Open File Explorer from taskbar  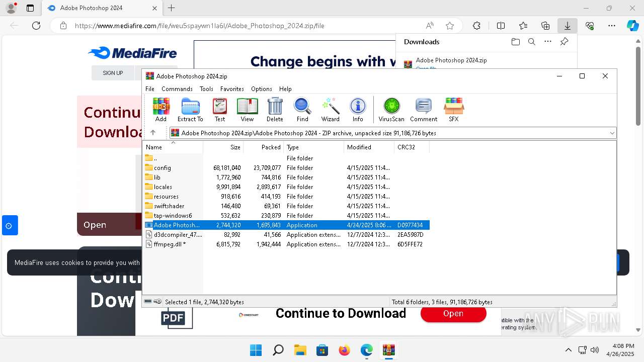[x=300, y=350]
